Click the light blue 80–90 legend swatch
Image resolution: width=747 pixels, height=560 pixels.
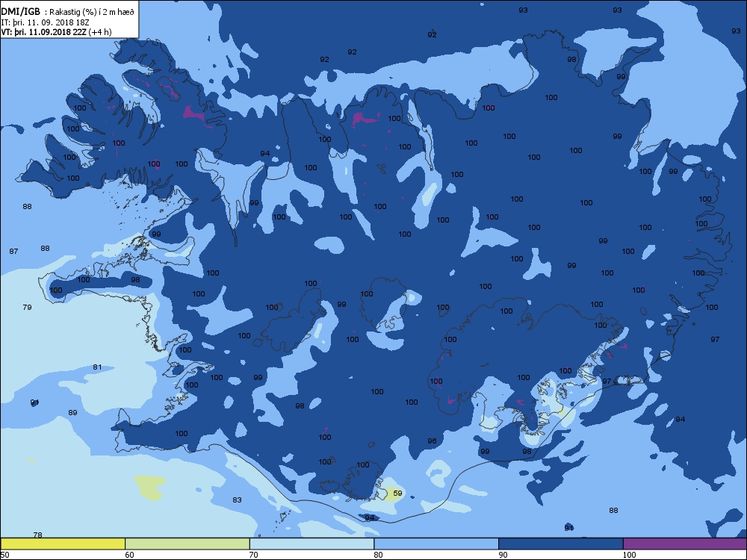pos(436,544)
